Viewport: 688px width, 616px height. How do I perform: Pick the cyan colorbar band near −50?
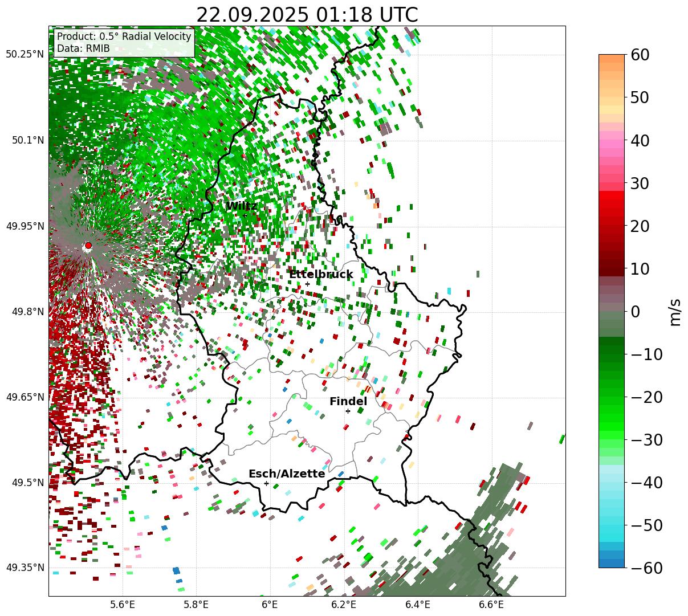612,529
